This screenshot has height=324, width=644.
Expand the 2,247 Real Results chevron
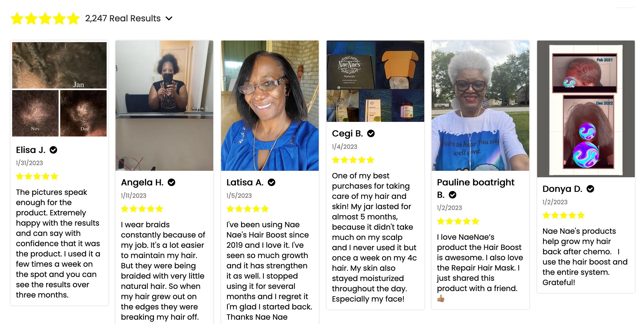pos(169,18)
